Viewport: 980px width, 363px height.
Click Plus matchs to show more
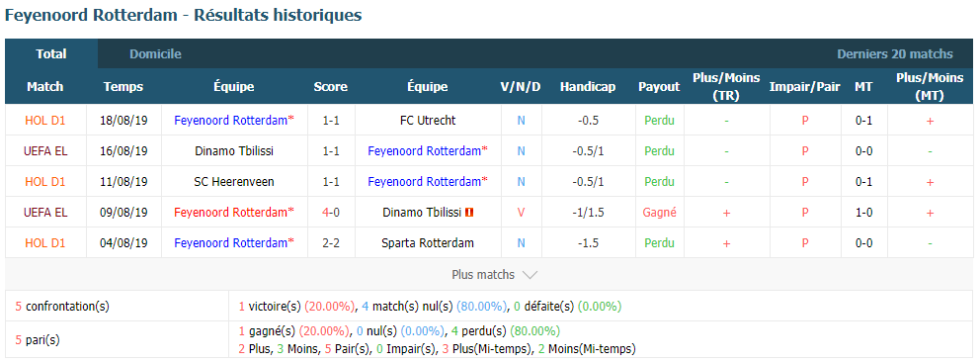click(x=483, y=275)
